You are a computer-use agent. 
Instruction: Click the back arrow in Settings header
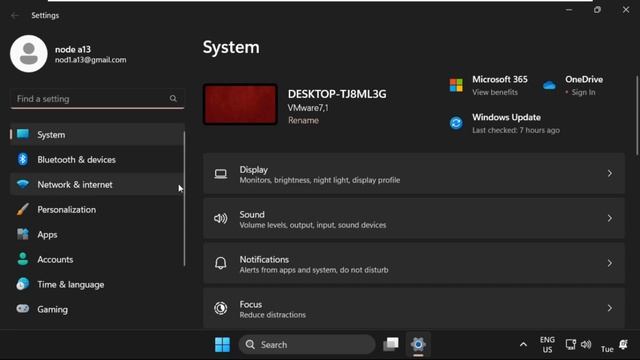[15, 16]
